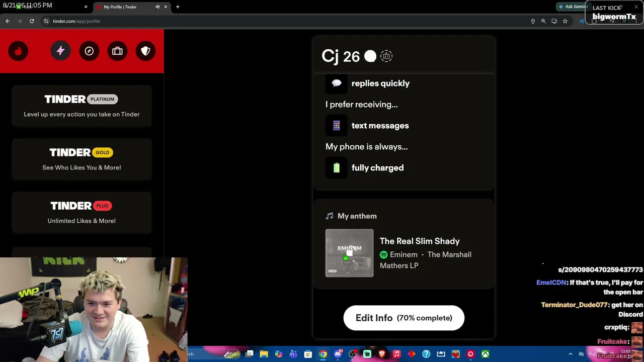This screenshot has width=644, height=362.
Task: Mute the Tinder tab audio speaker icon
Action: 157,7
